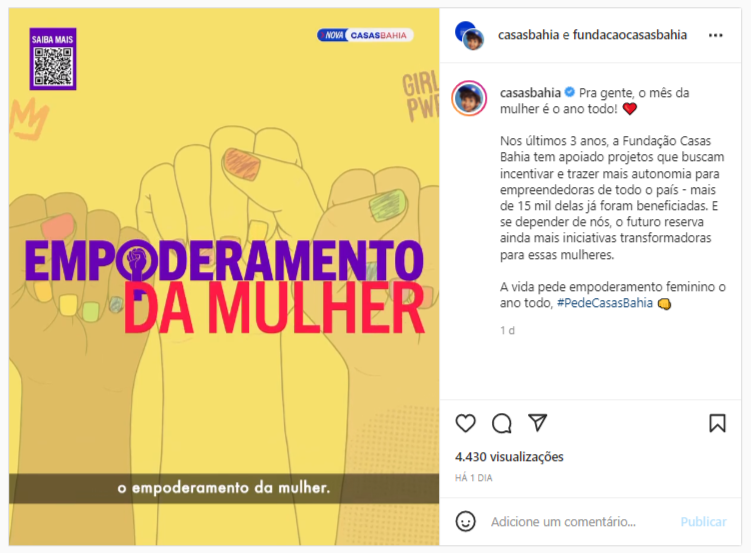Image resolution: width=751 pixels, height=553 pixels.
Task: Open the casasbahia link in the header
Action: [528, 35]
